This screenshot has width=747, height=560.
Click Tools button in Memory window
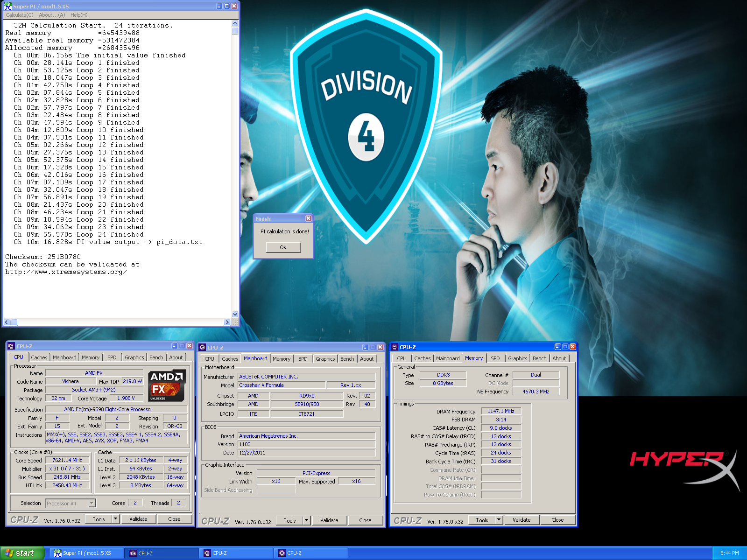point(482,520)
